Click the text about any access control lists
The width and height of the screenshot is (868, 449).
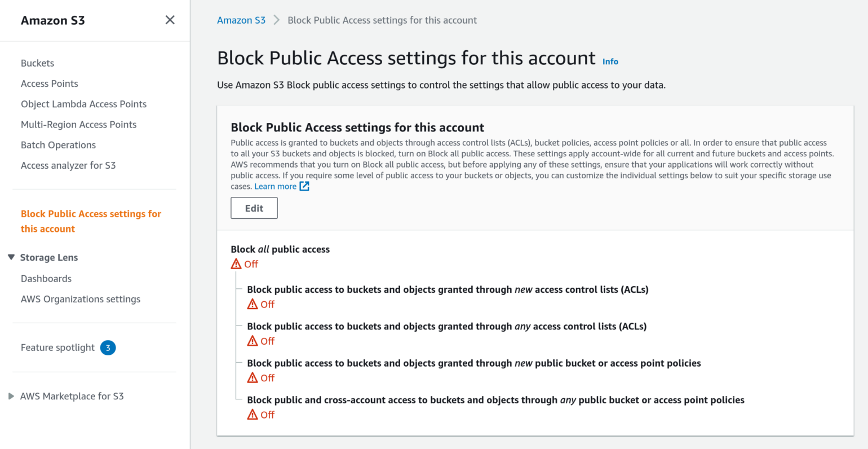(447, 326)
